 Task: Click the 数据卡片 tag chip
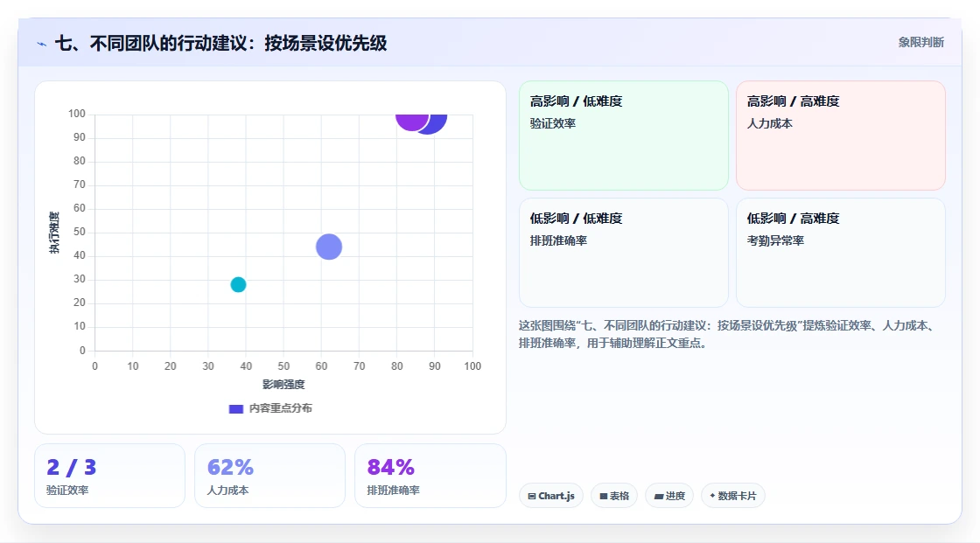[x=733, y=496]
